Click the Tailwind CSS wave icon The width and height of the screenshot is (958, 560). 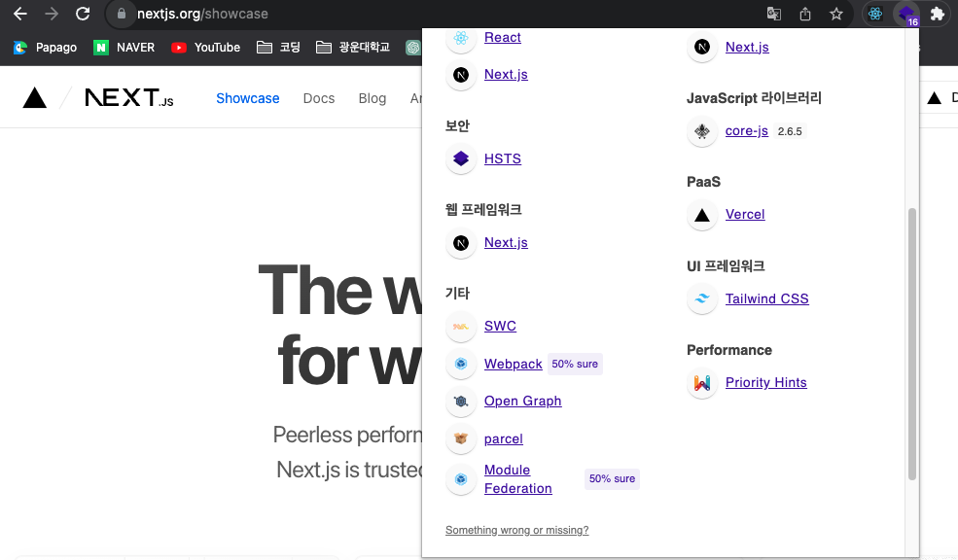pos(702,299)
